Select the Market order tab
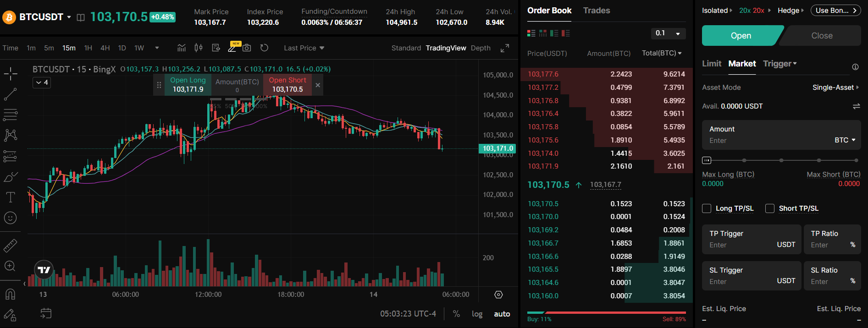 coord(742,64)
